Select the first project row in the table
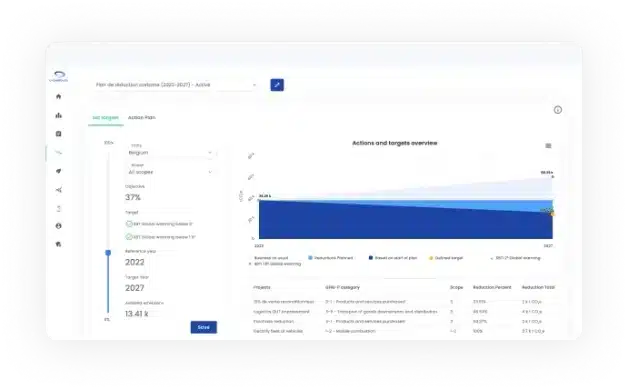The image size is (628, 389). (404, 302)
